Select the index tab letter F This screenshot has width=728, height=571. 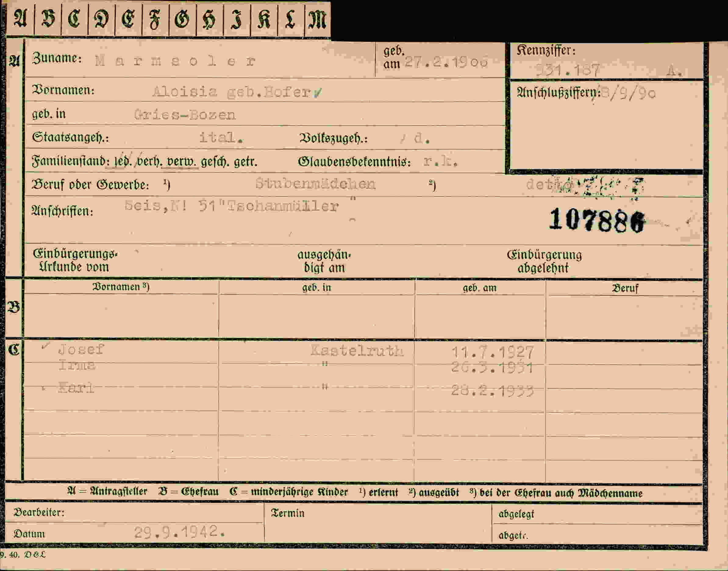point(155,20)
